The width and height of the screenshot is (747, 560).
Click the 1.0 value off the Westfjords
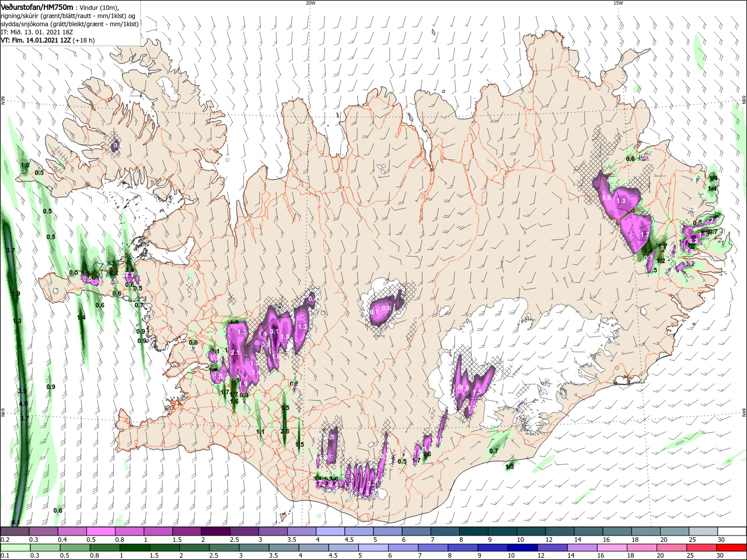[25, 166]
